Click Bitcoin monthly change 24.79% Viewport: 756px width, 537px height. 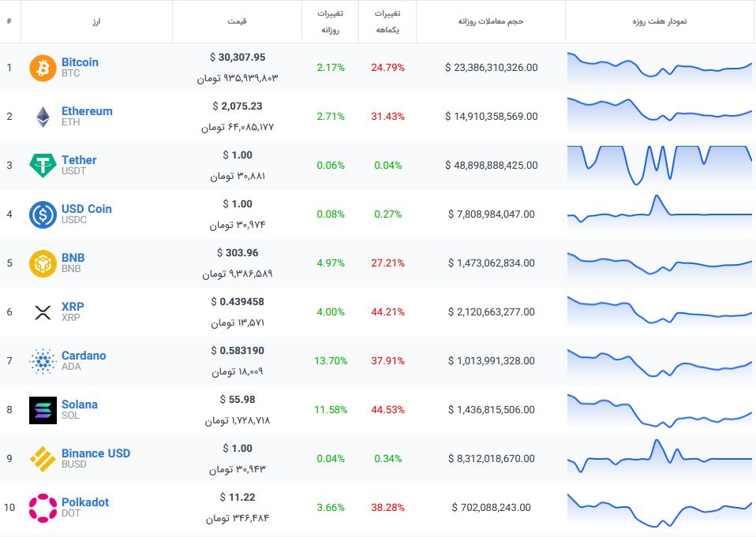[x=387, y=68]
